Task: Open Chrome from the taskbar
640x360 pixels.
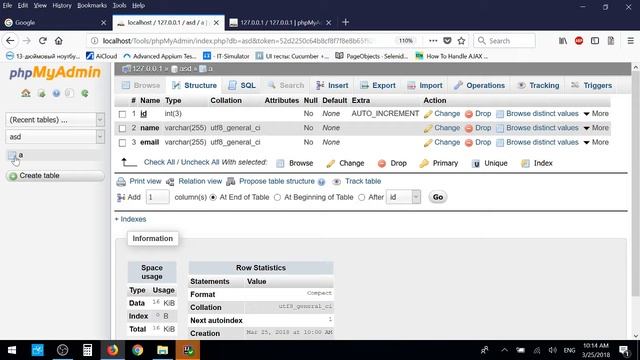Action: pyautogui.click(x=138, y=350)
